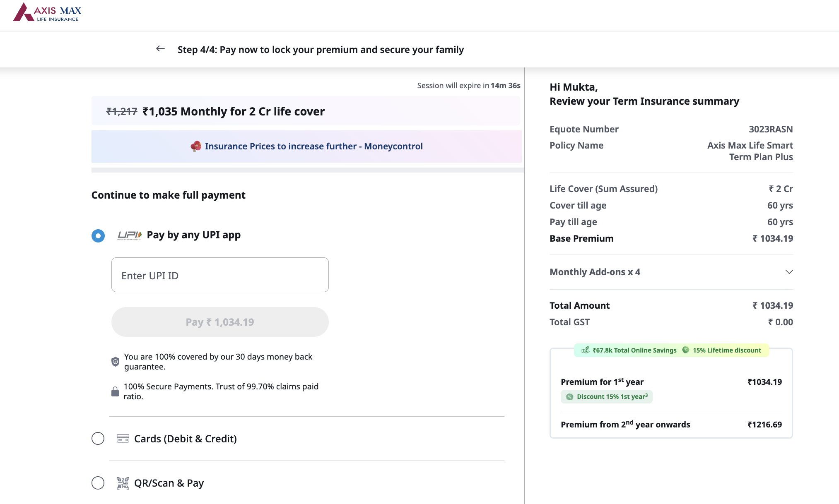Click the Monthly Add-ons x 4 label

[595, 272]
